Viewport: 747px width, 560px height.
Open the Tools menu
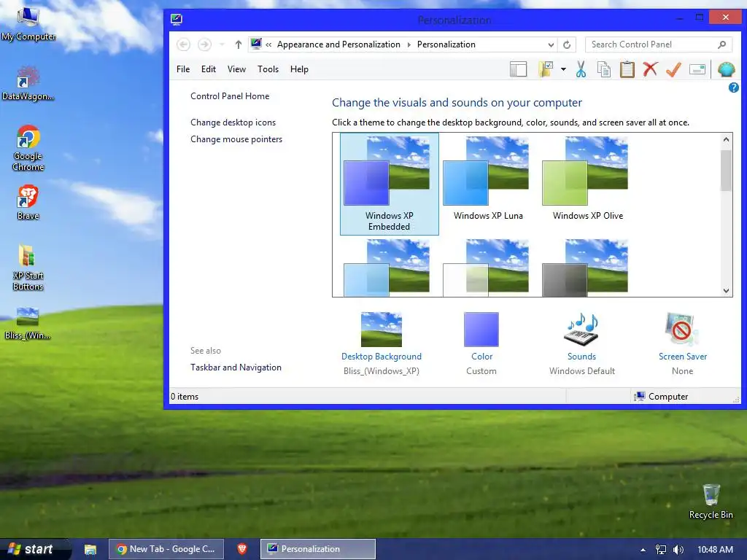point(268,69)
